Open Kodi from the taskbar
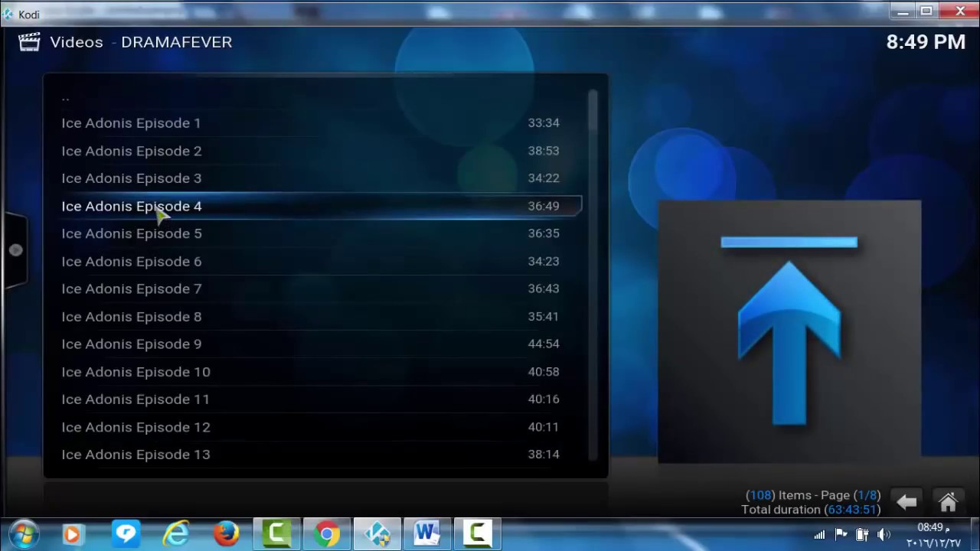Image resolution: width=980 pixels, height=551 pixels. (x=377, y=533)
